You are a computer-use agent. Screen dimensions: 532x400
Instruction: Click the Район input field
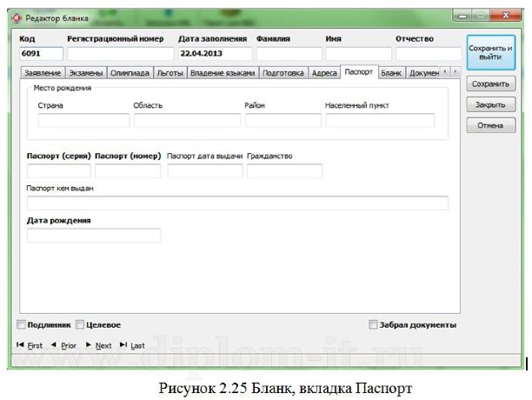(283, 121)
